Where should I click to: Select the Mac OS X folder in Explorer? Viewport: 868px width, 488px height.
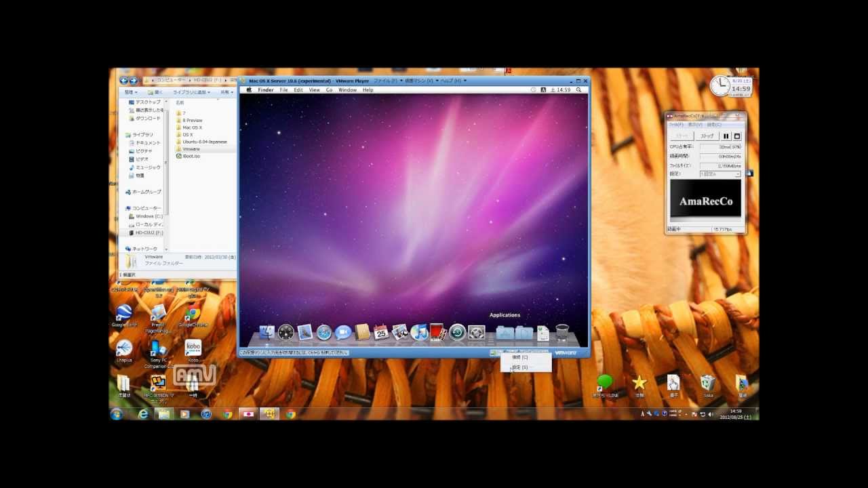click(189, 127)
